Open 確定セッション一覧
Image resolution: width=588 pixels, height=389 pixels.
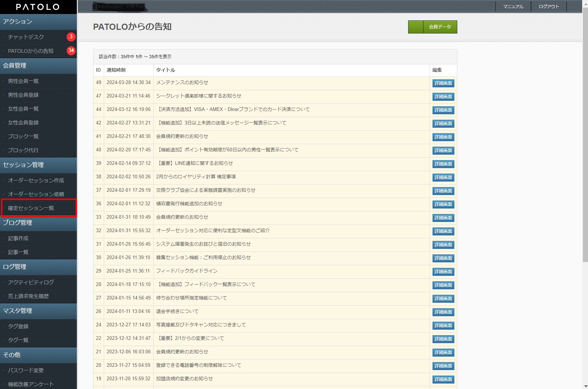tap(38, 208)
